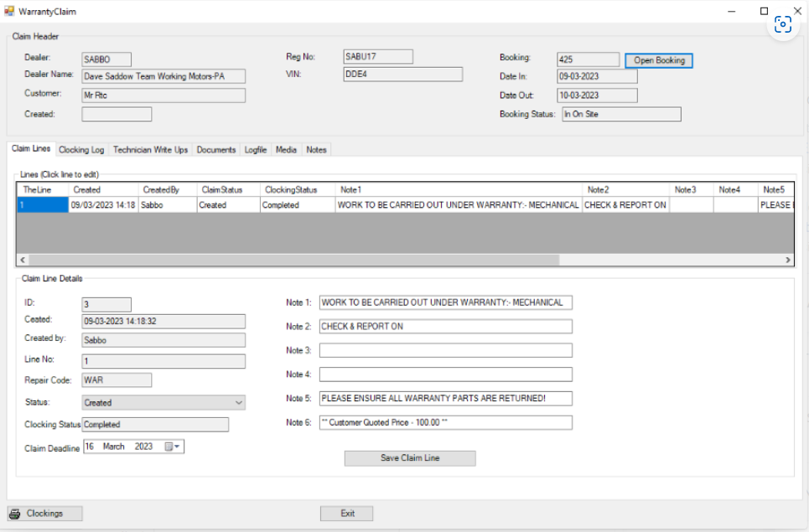The width and height of the screenshot is (809, 532).
Task: Click TheLine column header
Action: 43,189
